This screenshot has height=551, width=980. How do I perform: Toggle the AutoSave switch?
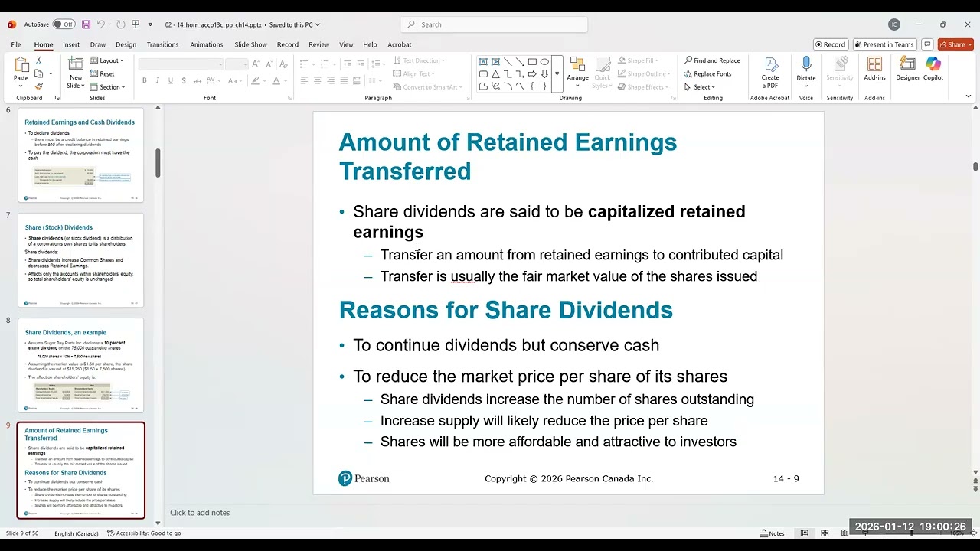point(64,24)
